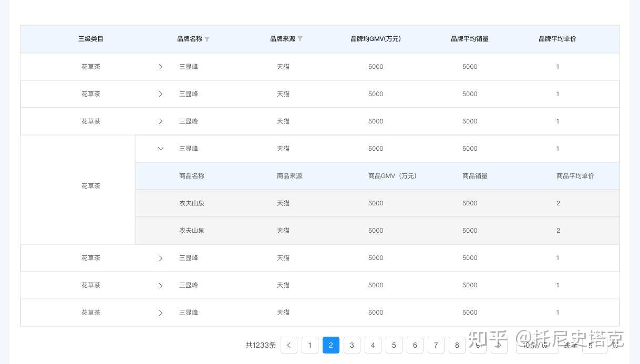
Task: Go to page 7
Action: coord(436,345)
